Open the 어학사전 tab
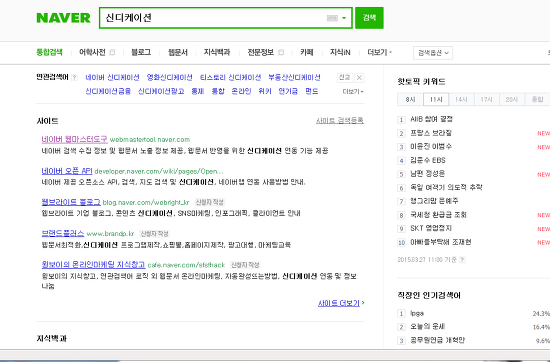Viewport: 550px width, 362px height. pos(92,52)
